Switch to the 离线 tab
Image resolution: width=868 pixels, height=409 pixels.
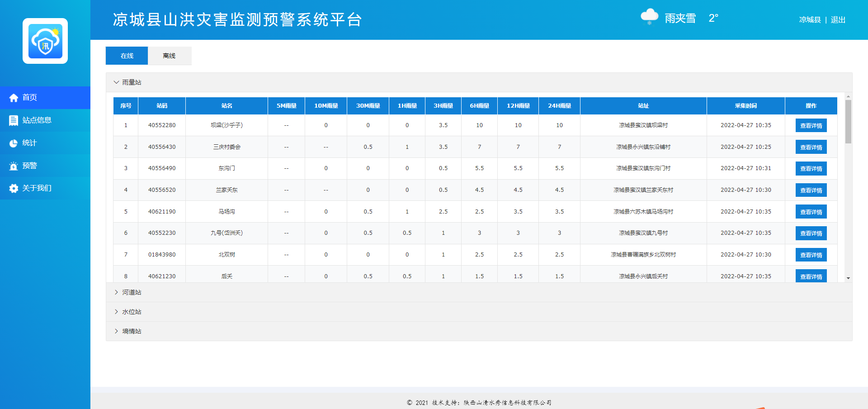coord(169,56)
